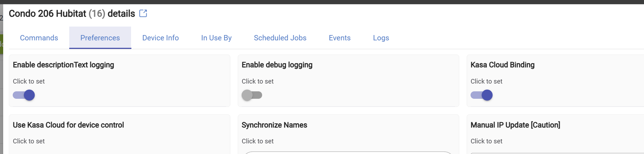Click the Enable debug logging heading
The image size is (644, 154).
277,65
